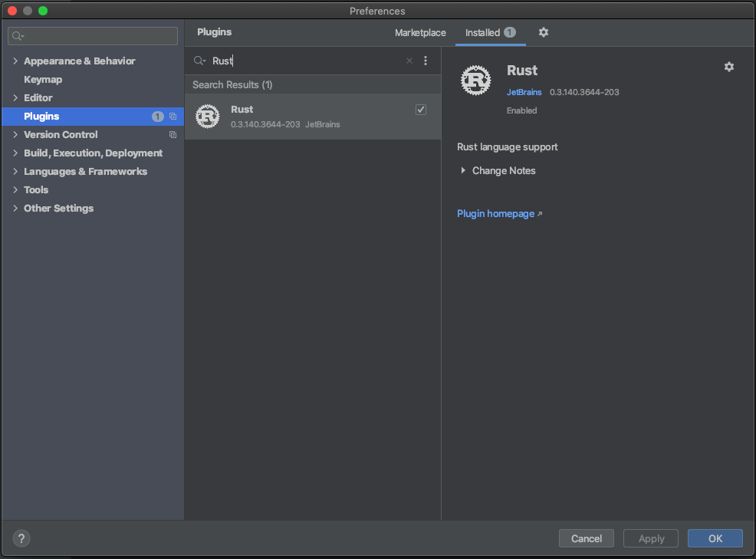Click the update badge on Plugins row
756x559 pixels.
[x=158, y=117]
